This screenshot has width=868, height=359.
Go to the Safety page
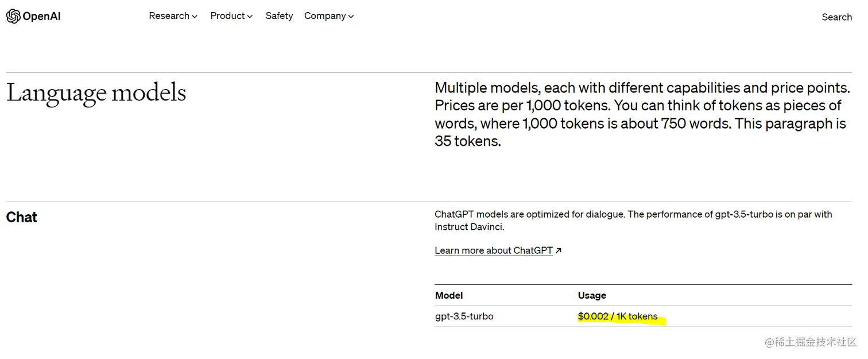click(279, 16)
